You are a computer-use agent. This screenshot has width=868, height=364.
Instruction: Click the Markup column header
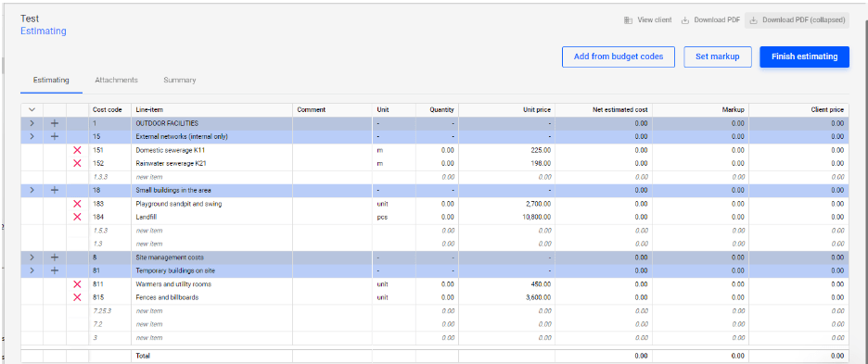click(700, 109)
